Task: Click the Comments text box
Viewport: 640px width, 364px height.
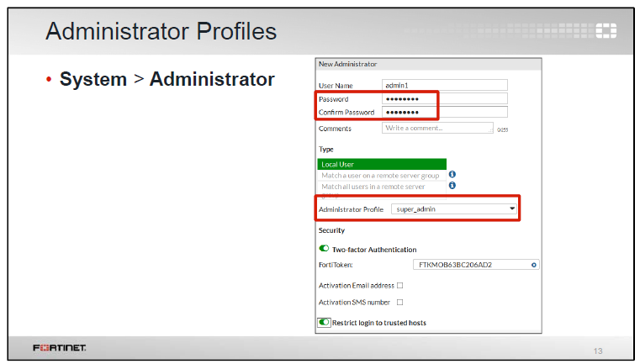Action: 436,128
